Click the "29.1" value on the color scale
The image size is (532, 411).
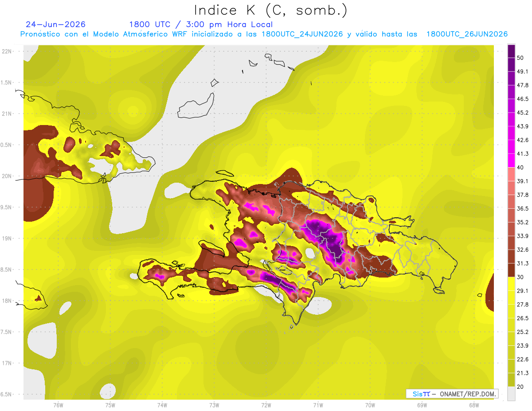523,291
